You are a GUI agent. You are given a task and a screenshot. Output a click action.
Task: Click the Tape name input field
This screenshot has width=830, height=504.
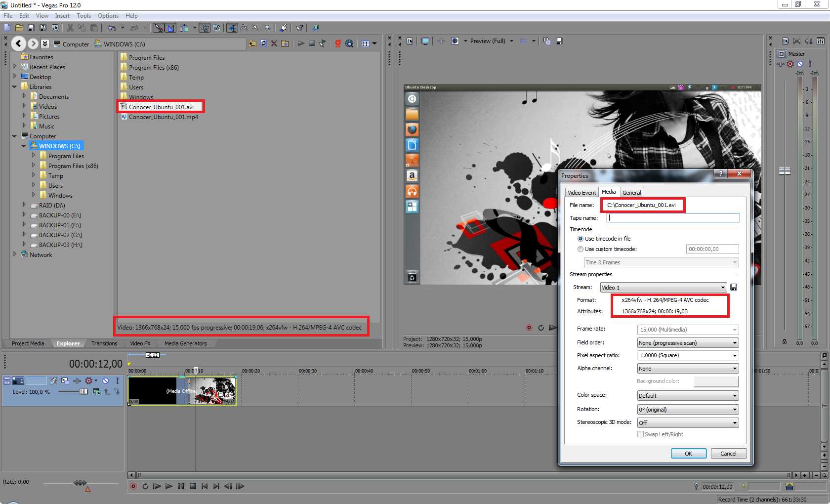pyautogui.click(x=672, y=218)
